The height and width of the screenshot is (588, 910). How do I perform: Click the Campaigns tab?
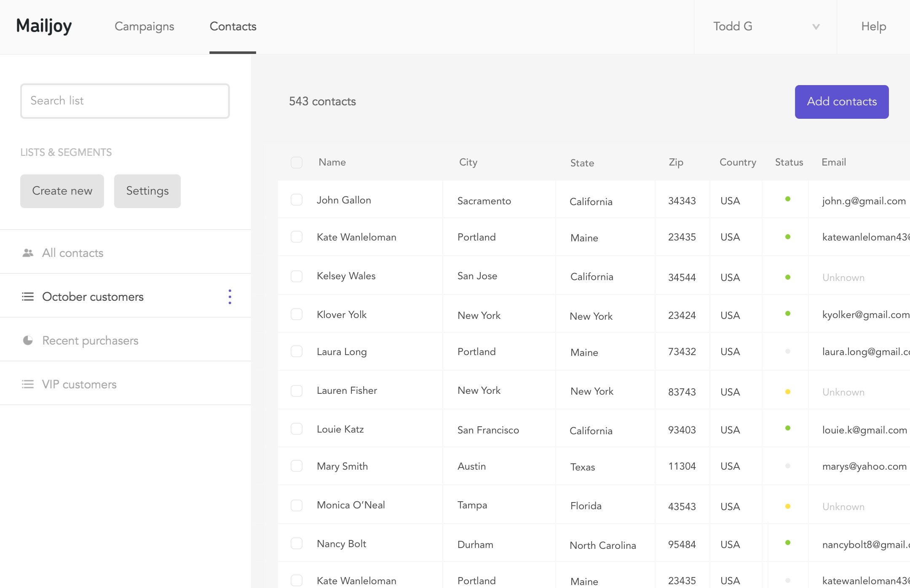click(145, 27)
